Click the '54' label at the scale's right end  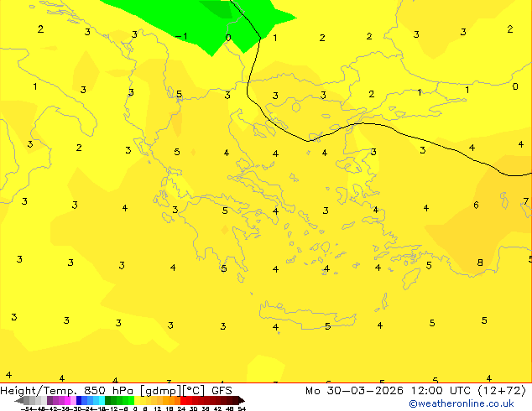click(242, 408)
